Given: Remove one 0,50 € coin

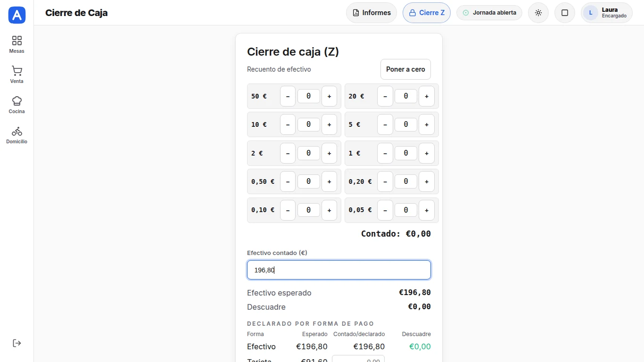Looking at the screenshot, I should pyautogui.click(x=288, y=181).
